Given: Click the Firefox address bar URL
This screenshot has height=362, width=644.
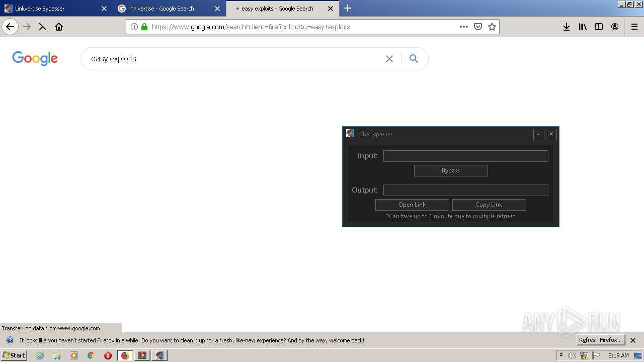Looking at the screenshot, I should click(251, 27).
